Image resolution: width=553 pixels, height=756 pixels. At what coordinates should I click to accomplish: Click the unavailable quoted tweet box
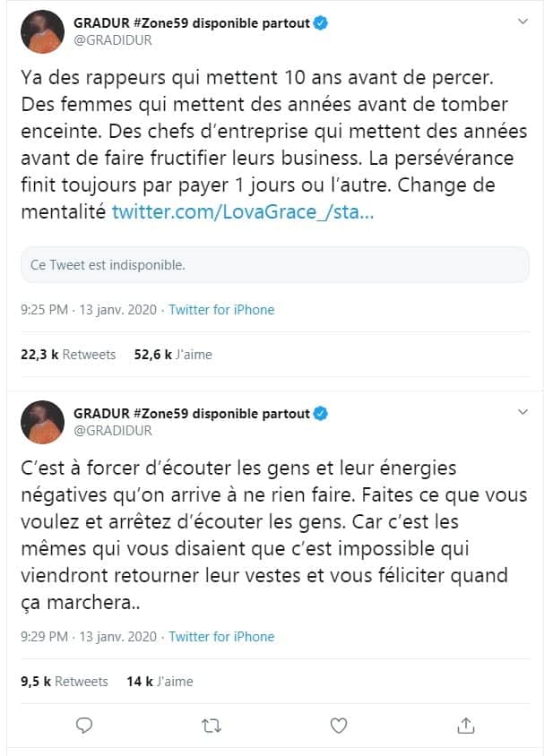pos(275,265)
